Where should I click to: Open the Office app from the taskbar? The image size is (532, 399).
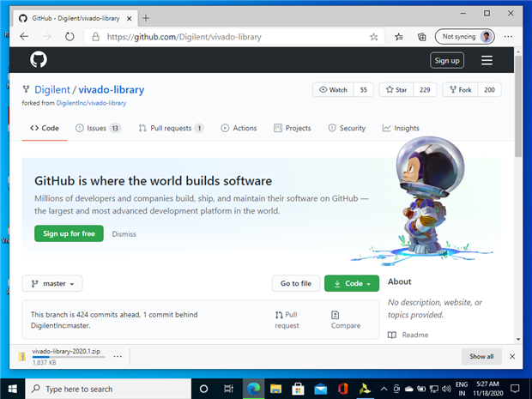click(x=342, y=389)
